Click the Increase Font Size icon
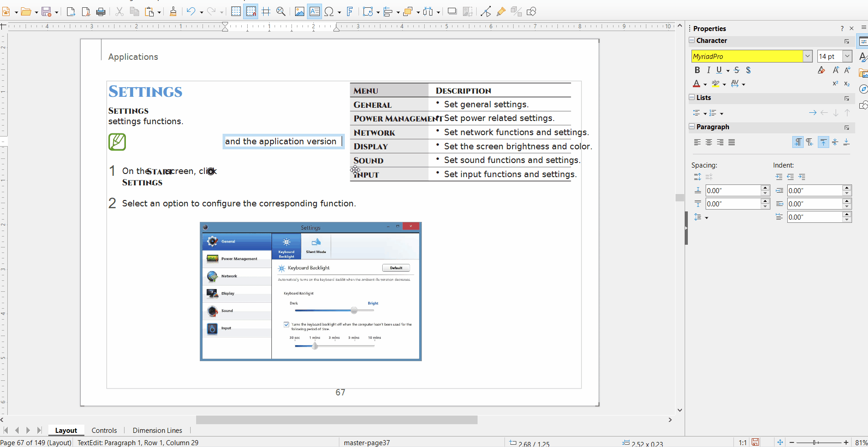 click(836, 70)
